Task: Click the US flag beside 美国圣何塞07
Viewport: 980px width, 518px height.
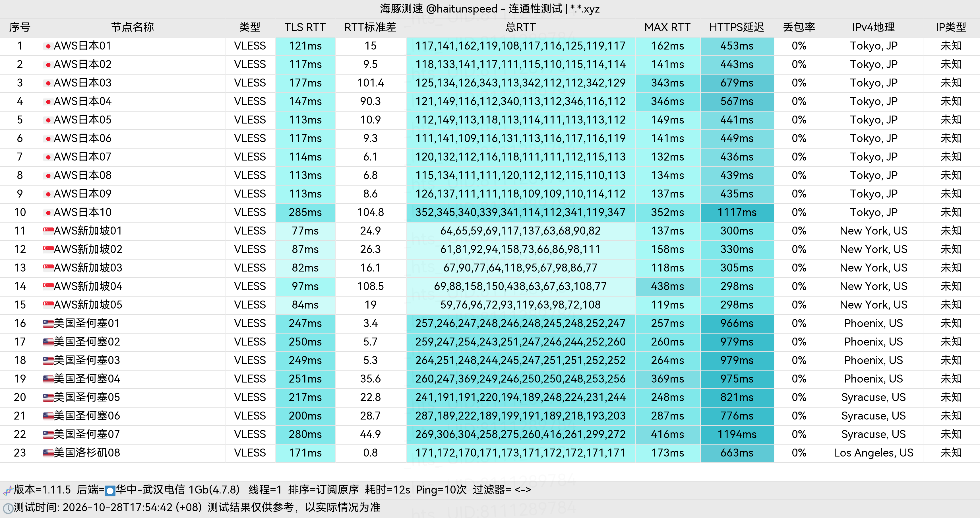Action: [48, 435]
